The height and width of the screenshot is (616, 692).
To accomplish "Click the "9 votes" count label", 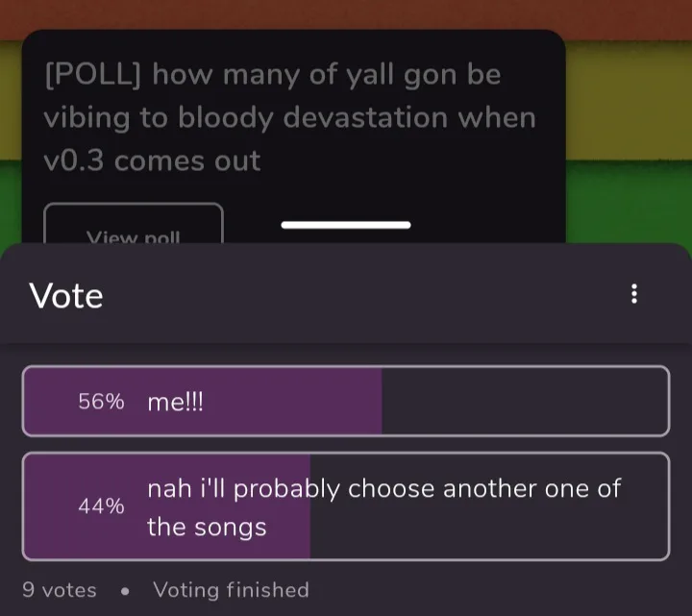I will pos(60,589).
